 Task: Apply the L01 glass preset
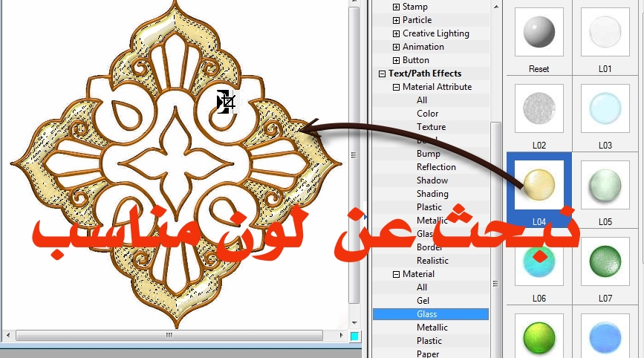tap(604, 33)
